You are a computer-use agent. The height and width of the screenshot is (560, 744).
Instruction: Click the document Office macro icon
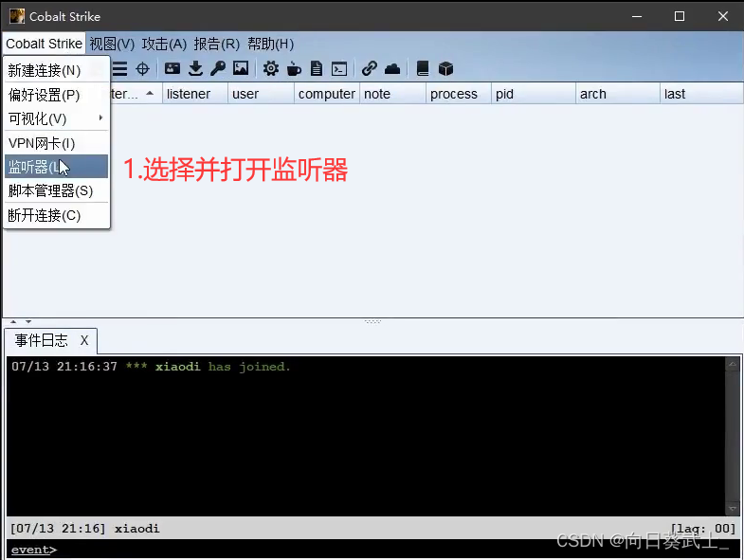click(317, 69)
